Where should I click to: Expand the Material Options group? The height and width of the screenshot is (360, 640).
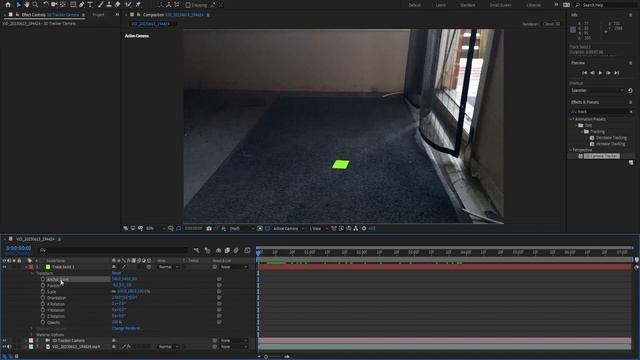pos(32,335)
